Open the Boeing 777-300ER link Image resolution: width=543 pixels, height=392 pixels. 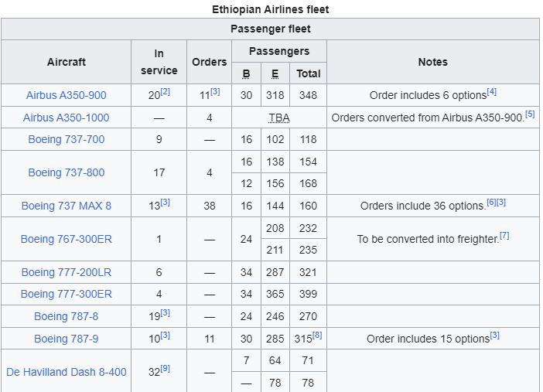tap(67, 294)
